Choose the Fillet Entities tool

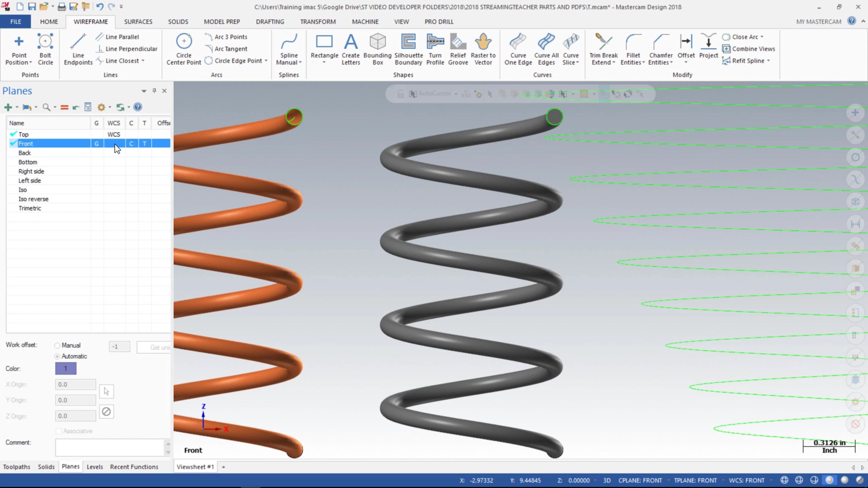pos(633,49)
